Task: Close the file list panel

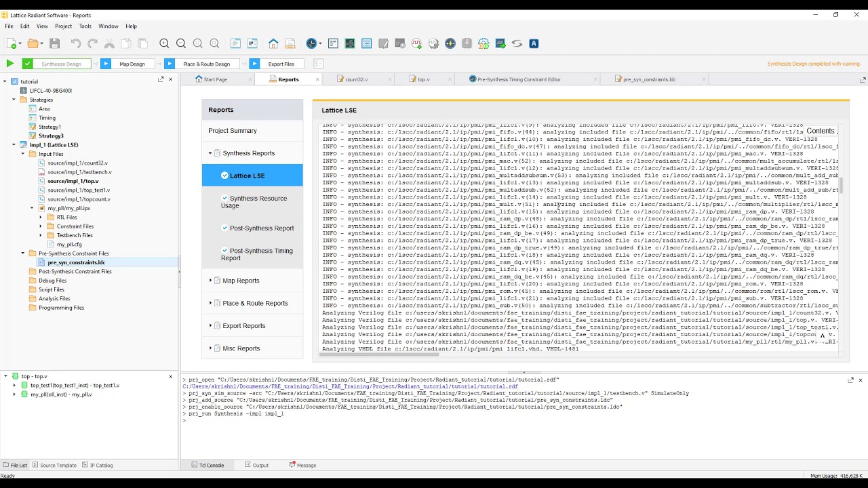Action: pyautogui.click(x=170, y=79)
